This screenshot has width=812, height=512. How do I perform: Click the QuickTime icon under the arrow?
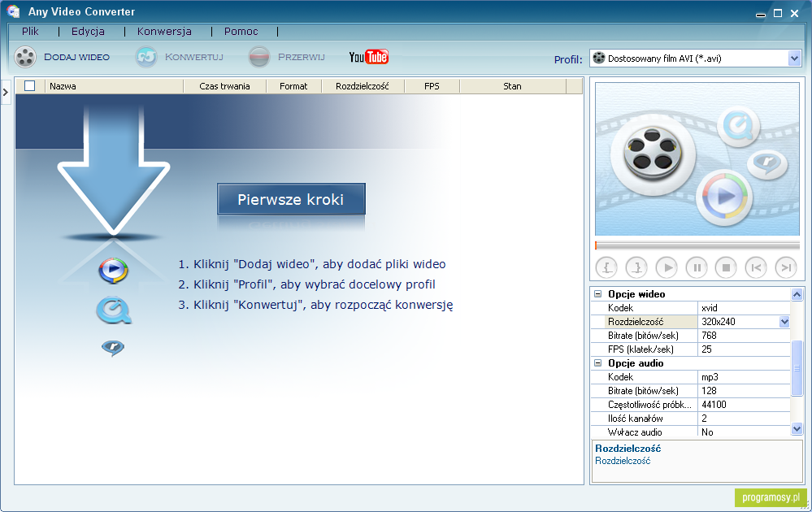coord(114,310)
